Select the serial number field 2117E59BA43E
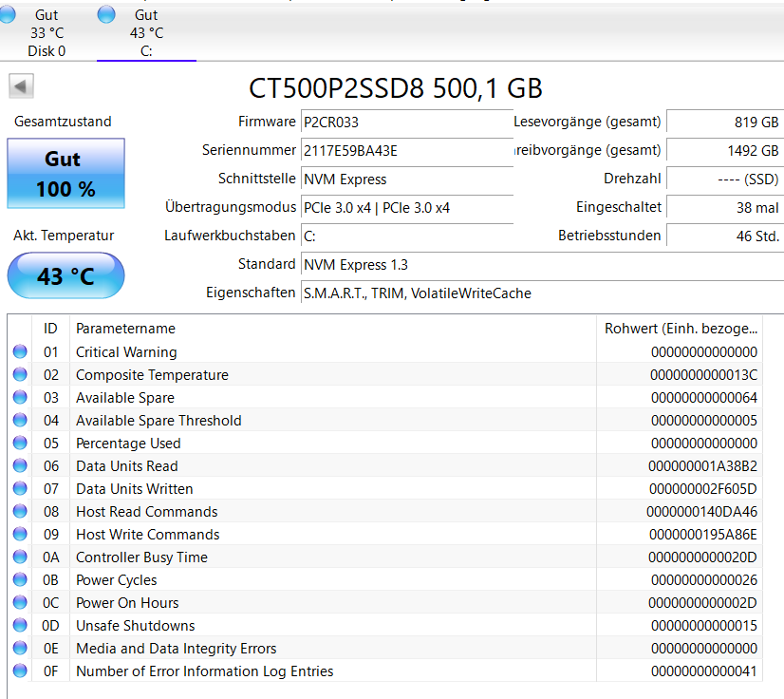 click(407, 151)
